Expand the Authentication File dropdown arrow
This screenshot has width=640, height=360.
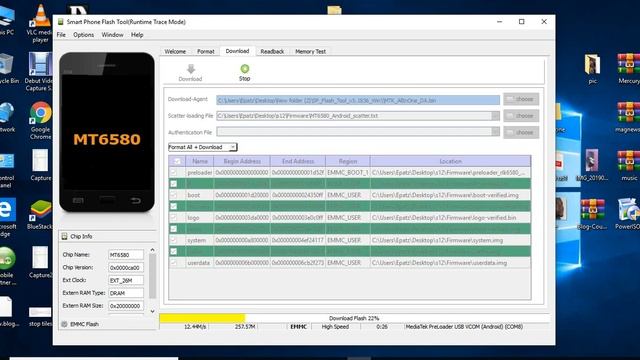(495, 132)
